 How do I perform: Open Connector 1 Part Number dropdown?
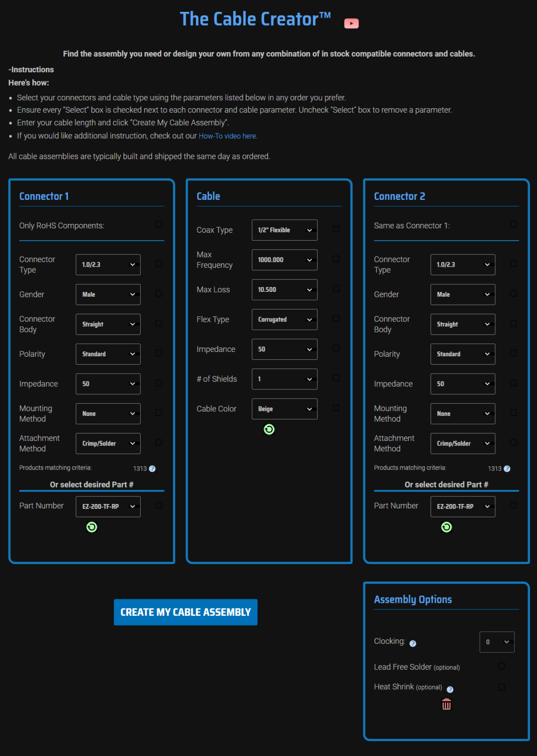108,506
